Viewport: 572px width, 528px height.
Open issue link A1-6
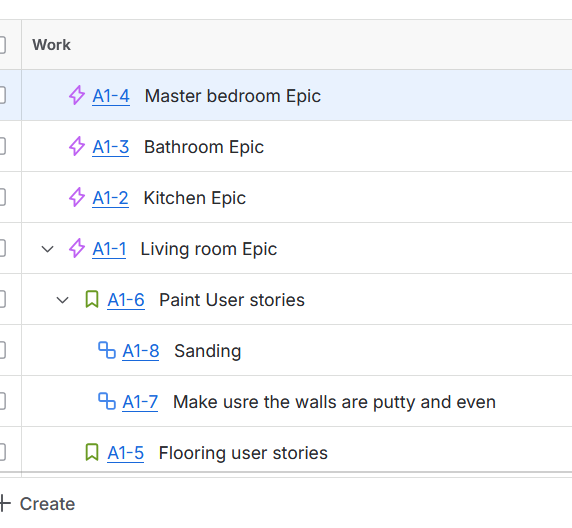126,300
